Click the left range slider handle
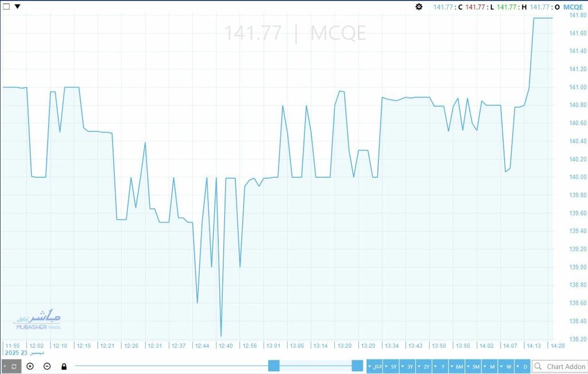Image resolution: width=588 pixels, height=374 pixels. [274, 366]
